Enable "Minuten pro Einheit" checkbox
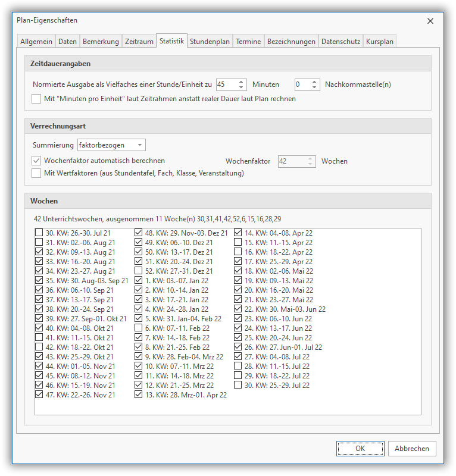The image size is (456, 476). 37,99
